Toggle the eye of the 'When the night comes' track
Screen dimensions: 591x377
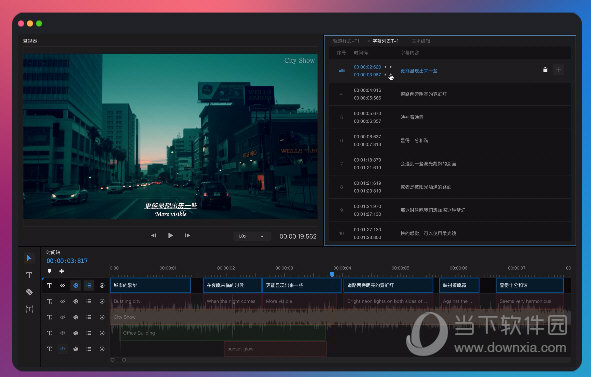(x=63, y=301)
